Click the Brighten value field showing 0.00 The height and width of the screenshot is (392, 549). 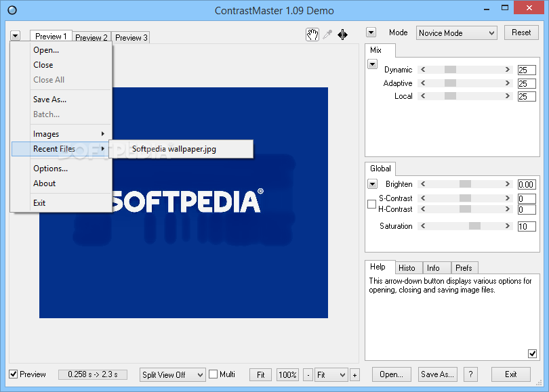click(x=527, y=184)
